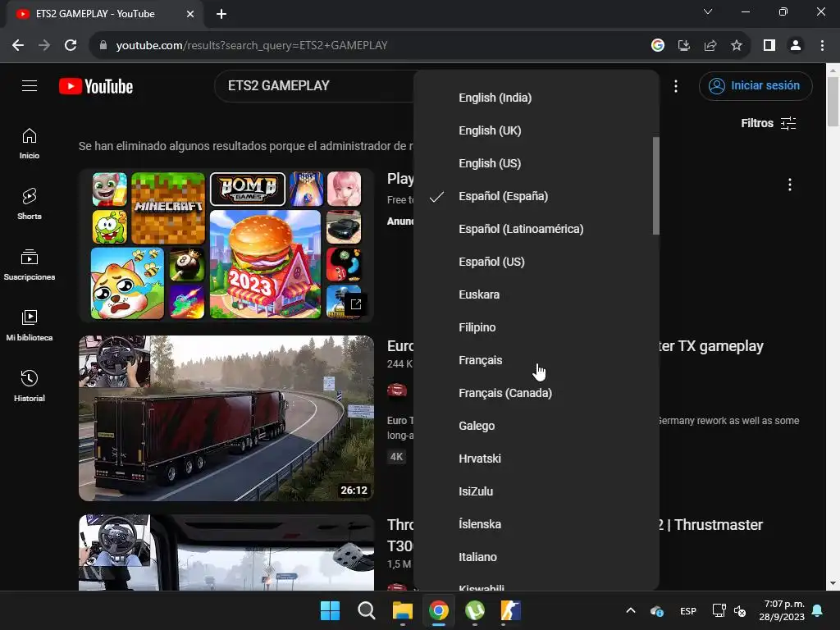Screen dimensions: 840x630
Task: Choose Français from the language list
Action: click(536, 361)
